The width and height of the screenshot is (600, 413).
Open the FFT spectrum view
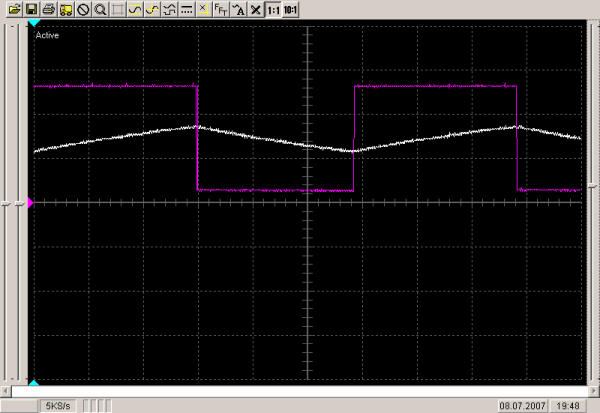220,9
